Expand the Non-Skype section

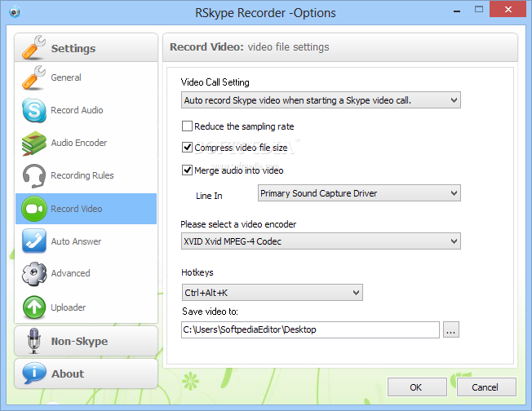click(x=86, y=341)
